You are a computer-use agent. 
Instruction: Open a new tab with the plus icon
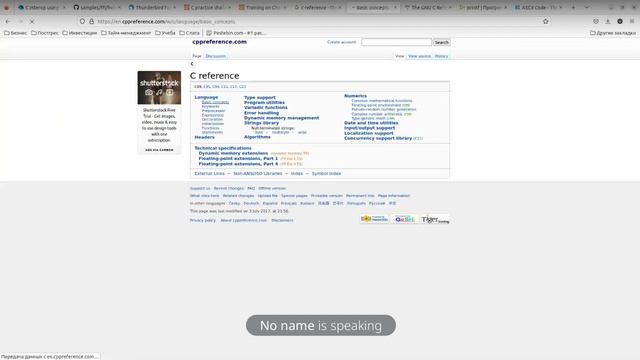[573, 7]
